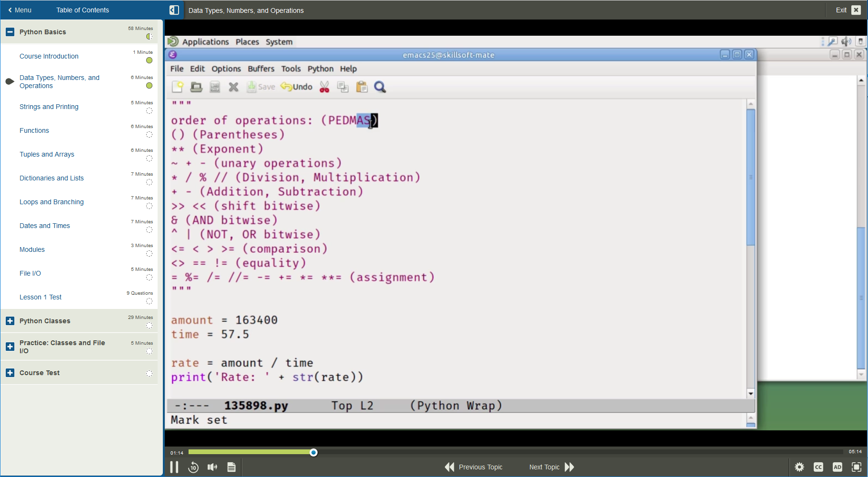Expand the Python Classes section

(10, 321)
